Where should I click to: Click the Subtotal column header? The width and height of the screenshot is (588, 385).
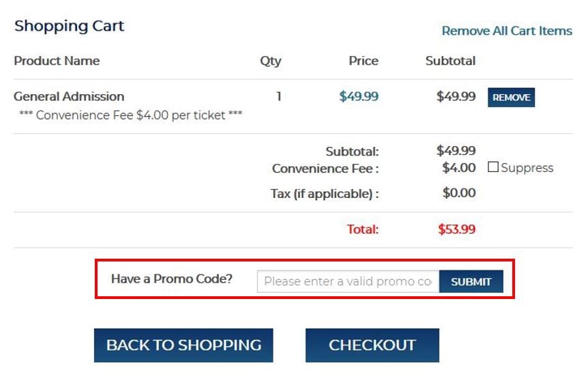(x=450, y=61)
